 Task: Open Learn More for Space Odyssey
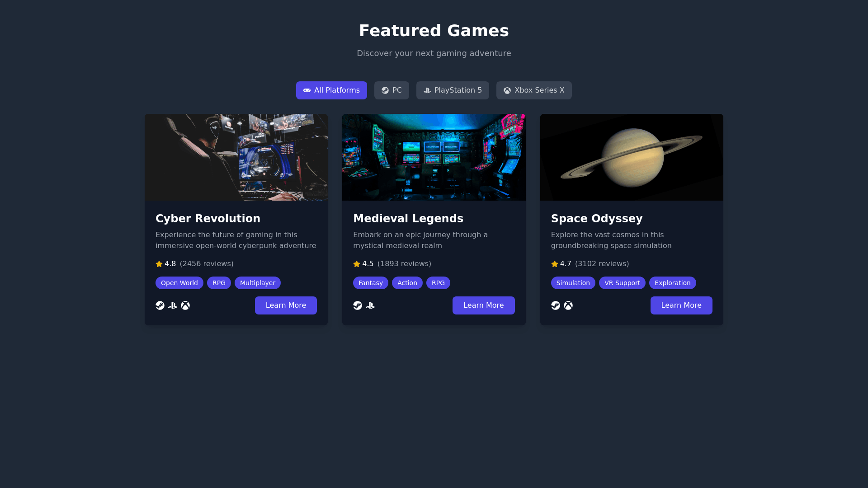click(x=681, y=305)
